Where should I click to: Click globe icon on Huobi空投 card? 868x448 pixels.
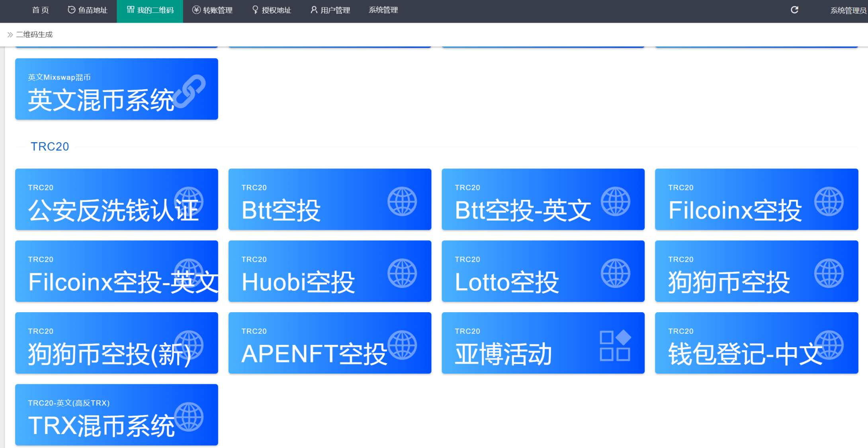pyautogui.click(x=402, y=273)
